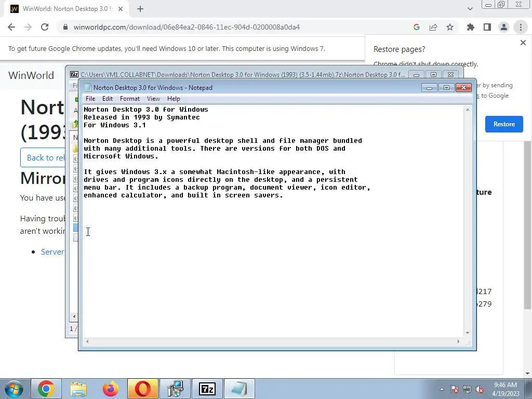Maximize the Notepad window

(x=446, y=88)
